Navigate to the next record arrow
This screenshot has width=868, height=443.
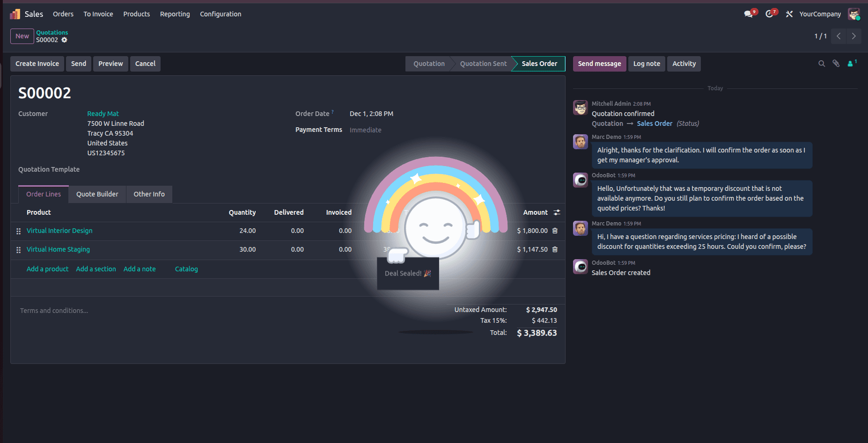[854, 36]
